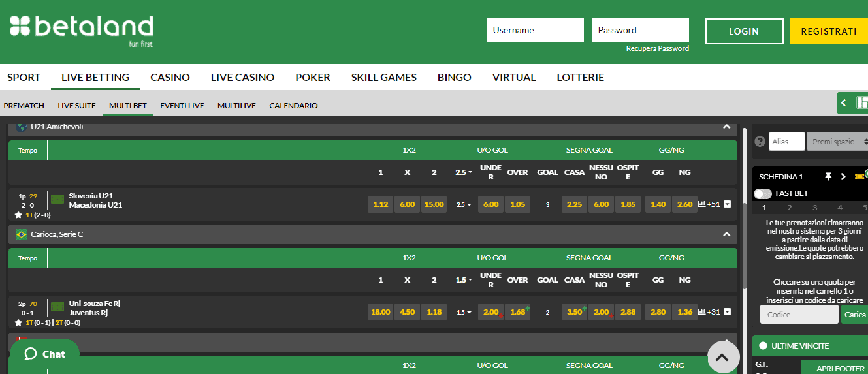Star the Slovenia U21 match as favorite
The image size is (868, 374).
pyautogui.click(x=18, y=215)
